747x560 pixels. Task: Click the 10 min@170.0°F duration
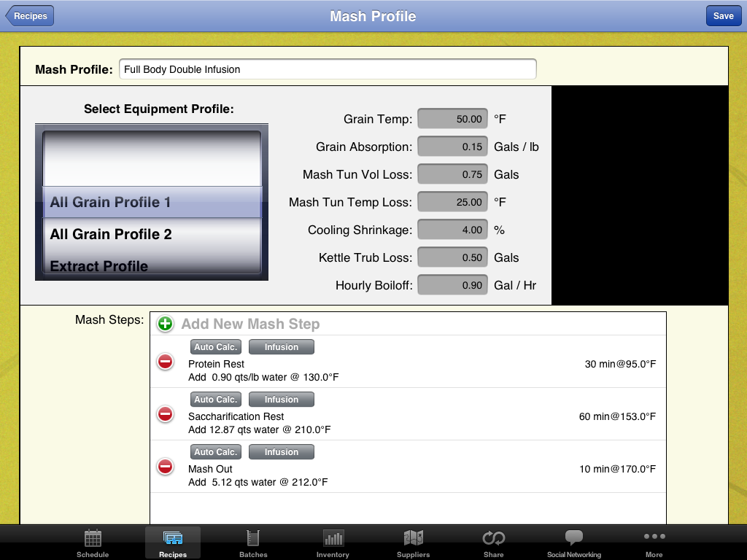coord(617,469)
